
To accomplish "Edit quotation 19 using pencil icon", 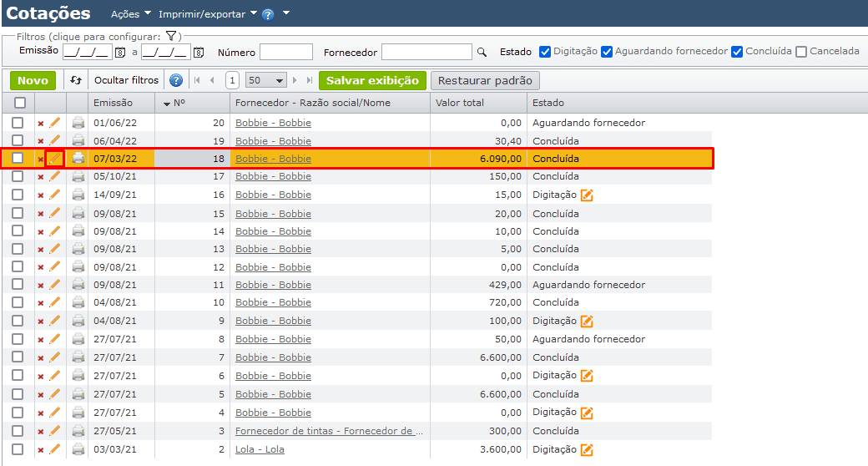I will (54, 141).
